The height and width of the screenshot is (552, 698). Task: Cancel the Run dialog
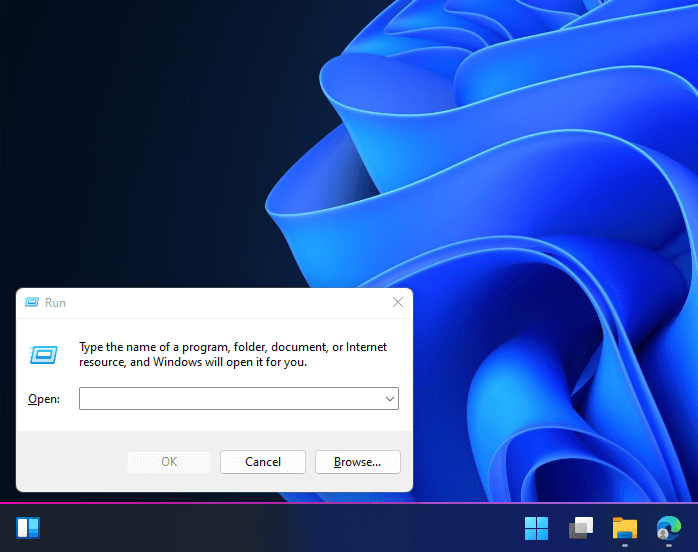[x=263, y=462]
